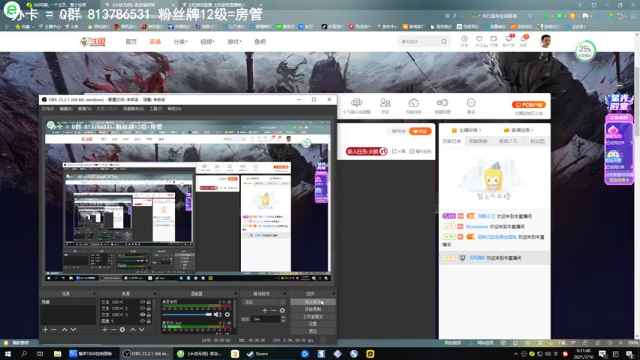Image resolution: width=640 pixels, height=360 pixels.
Task: Toggle visibility of first text source
Action: coord(142,302)
